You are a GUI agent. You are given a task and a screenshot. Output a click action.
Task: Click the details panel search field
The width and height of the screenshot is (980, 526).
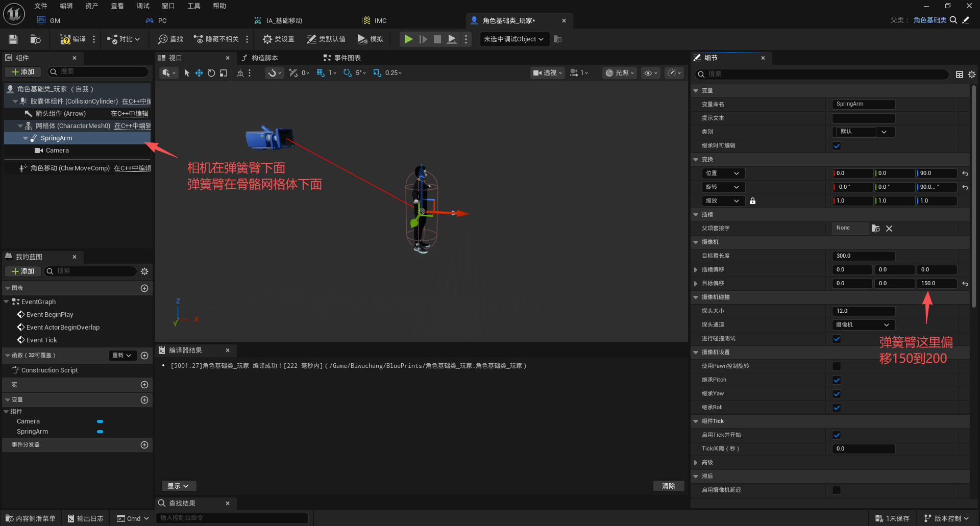coord(822,74)
